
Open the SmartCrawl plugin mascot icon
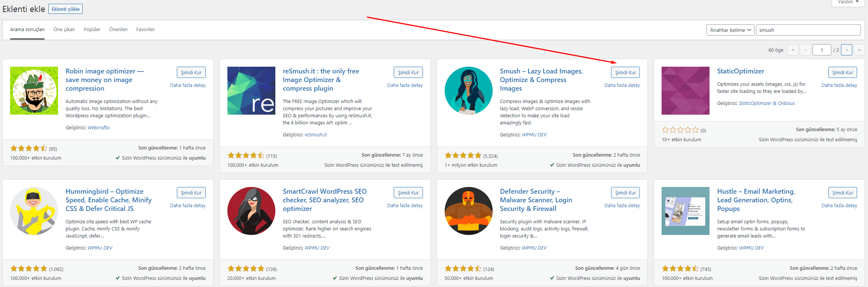[251, 211]
